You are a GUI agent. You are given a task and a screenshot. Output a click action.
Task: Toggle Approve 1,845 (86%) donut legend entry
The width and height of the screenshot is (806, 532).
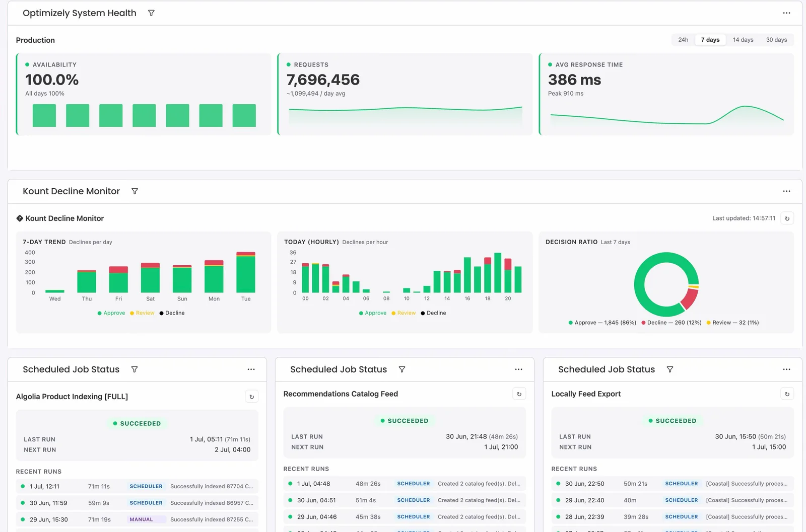(602, 323)
